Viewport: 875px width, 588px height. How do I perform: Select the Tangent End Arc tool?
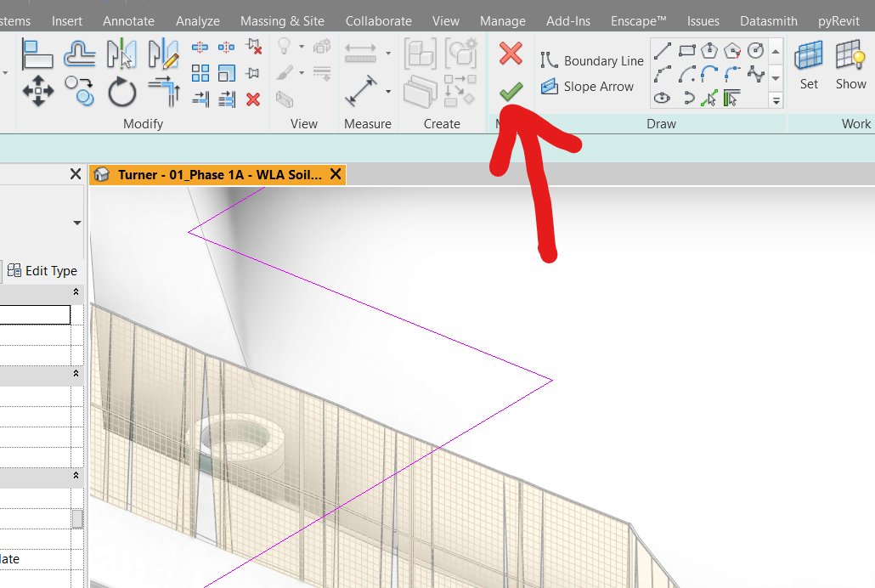point(709,74)
